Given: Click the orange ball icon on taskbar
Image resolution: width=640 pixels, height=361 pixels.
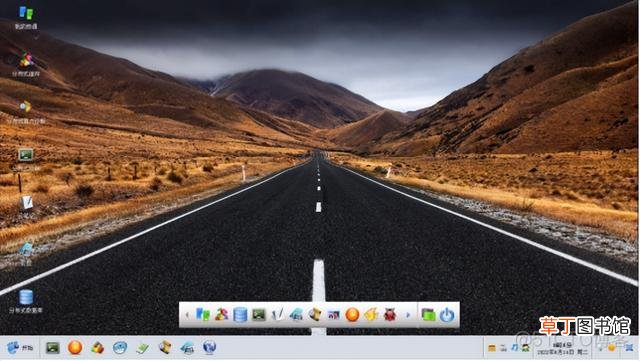Looking at the screenshot, I should click(75, 348).
